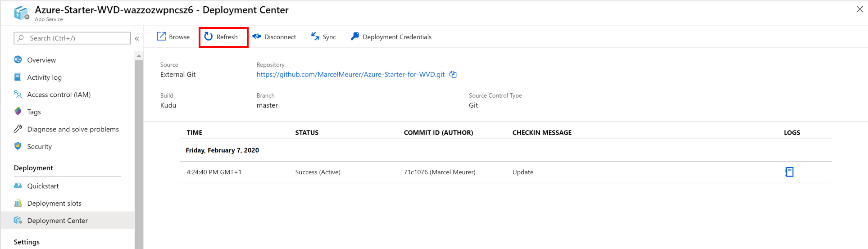Open Deployment slots

(54, 203)
